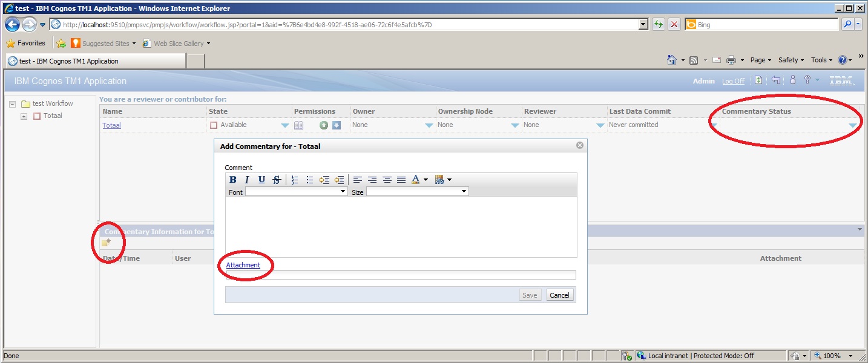The height and width of the screenshot is (363, 868).
Task: Open the State column filter arrow
Action: pos(284,126)
